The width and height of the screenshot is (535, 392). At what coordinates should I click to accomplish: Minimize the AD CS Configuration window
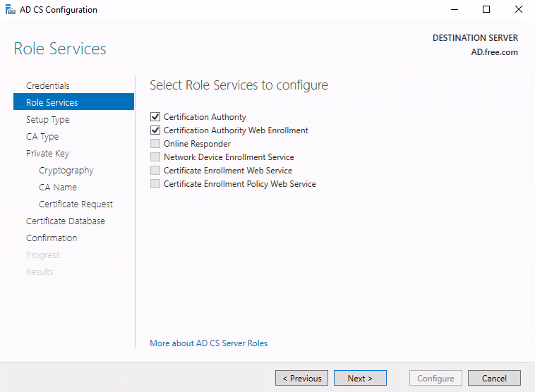(x=454, y=10)
